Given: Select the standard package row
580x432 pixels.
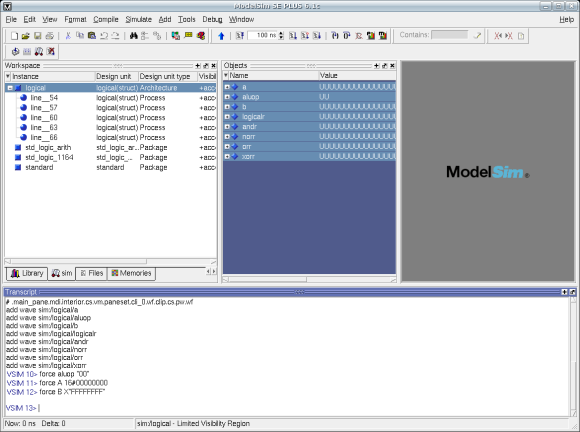Looking at the screenshot, I should (x=110, y=168).
